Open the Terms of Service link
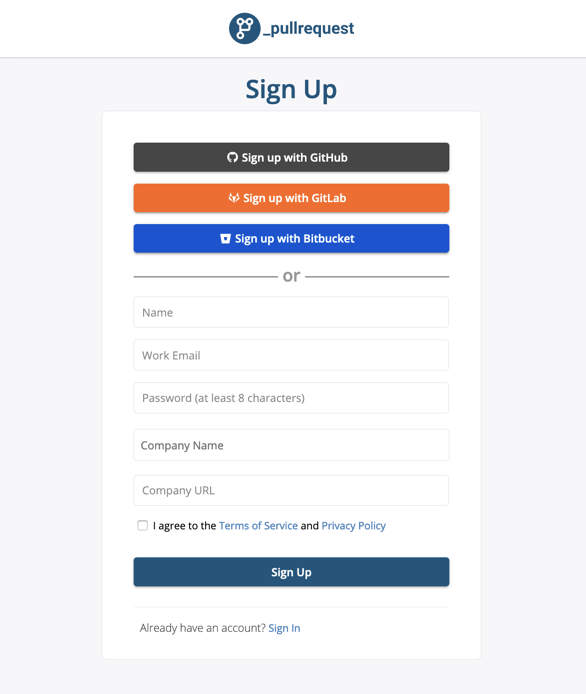Viewport: 586px width, 694px height. [258, 526]
